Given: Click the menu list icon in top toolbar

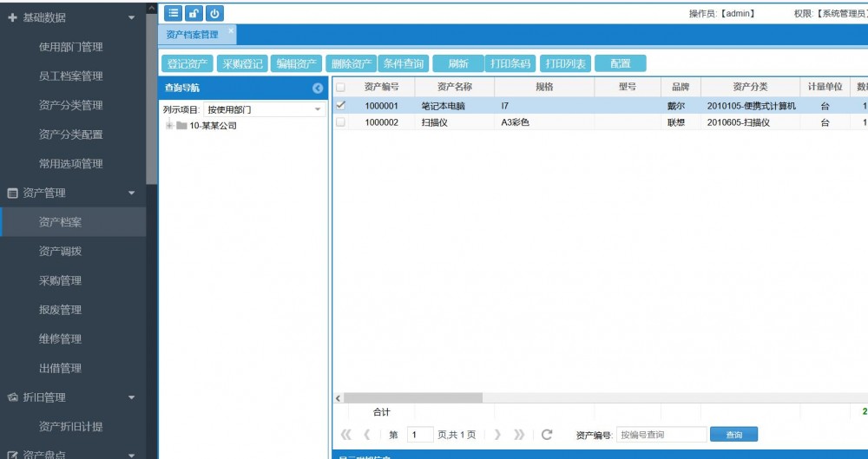Looking at the screenshot, I should click(x=173, y=13).
